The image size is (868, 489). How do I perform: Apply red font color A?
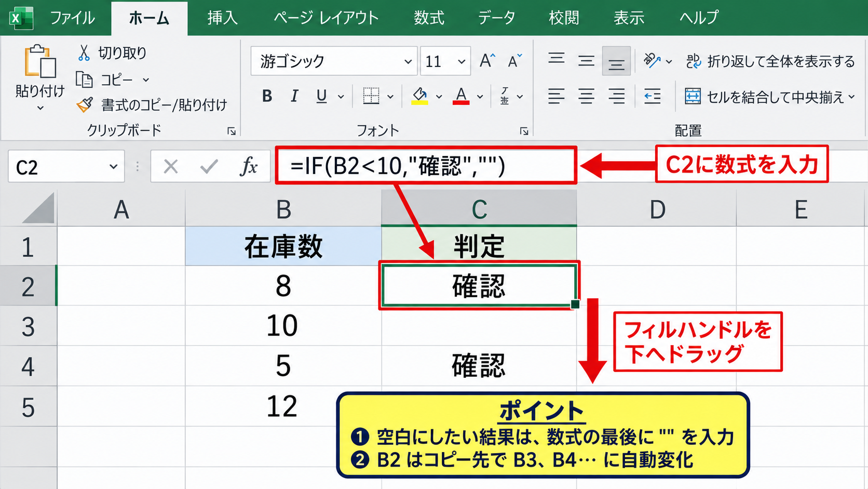[461, 96]
